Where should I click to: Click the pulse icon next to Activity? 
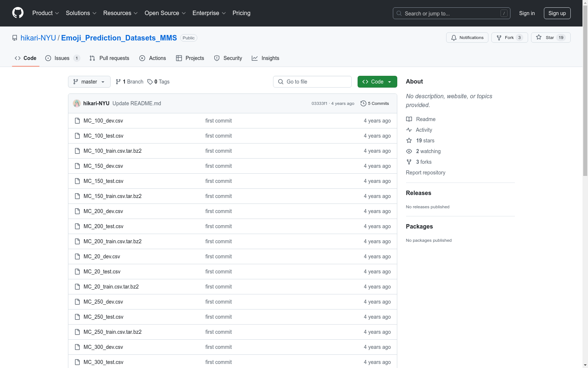tap(409, 130)
